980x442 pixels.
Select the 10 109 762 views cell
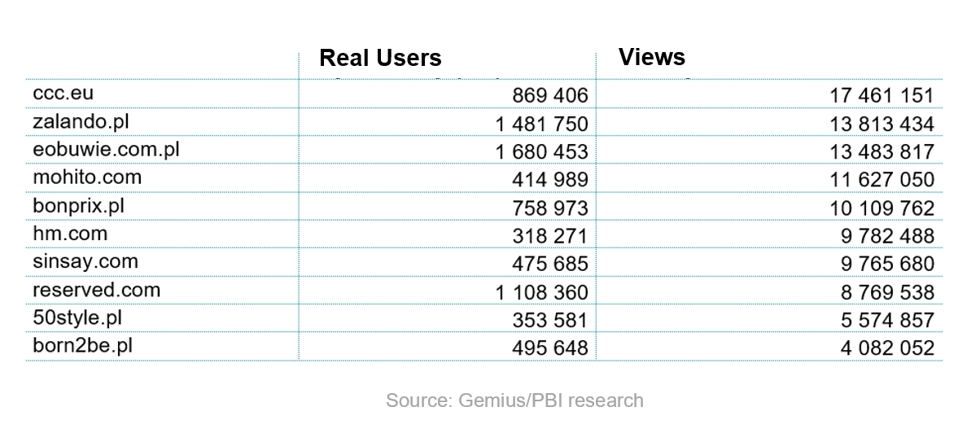click(882, 208)
